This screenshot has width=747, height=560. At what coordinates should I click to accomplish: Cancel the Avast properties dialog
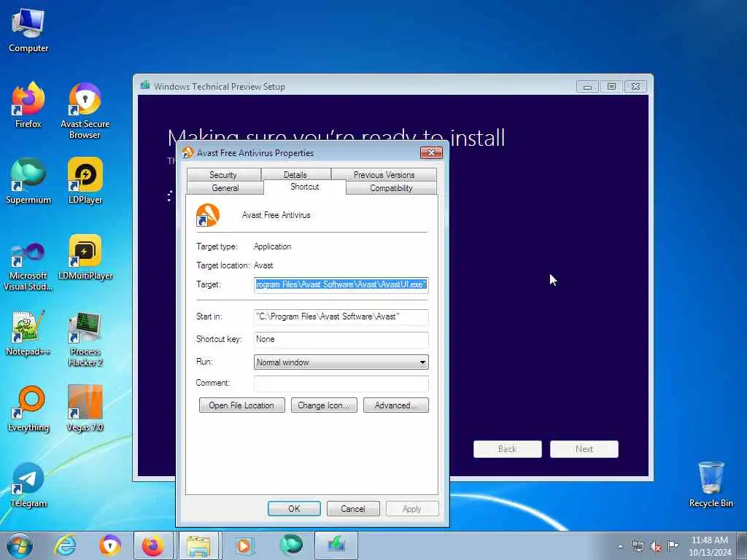point(353,508)
